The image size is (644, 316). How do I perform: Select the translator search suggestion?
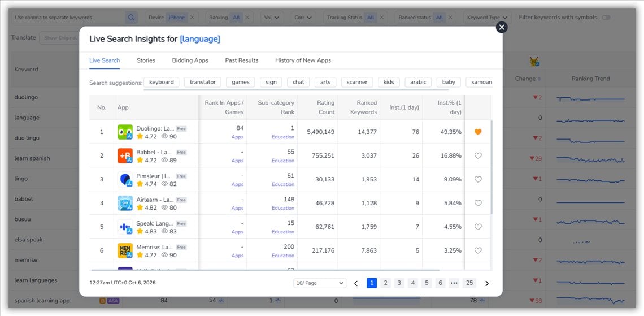tap(202, 82)
